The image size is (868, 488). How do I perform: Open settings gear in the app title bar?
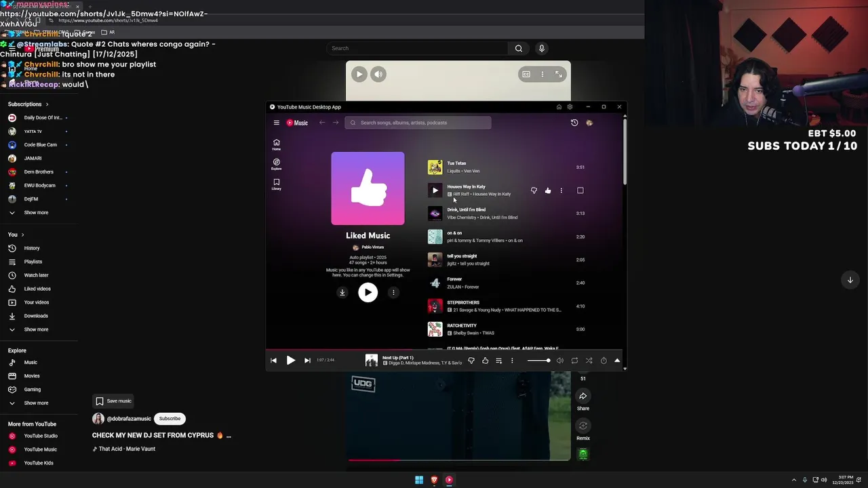pos(570,107)
